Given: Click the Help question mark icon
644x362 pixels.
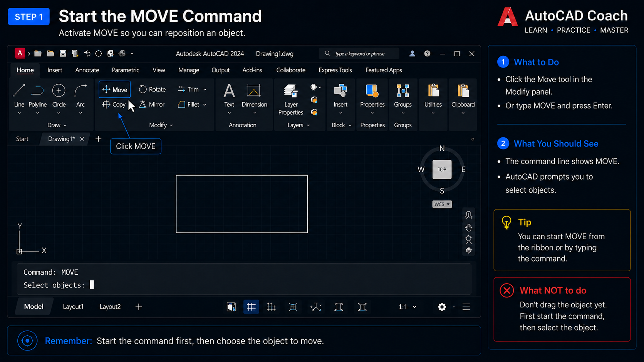Looking at the screenshot, I should click(x=427, y=53).
